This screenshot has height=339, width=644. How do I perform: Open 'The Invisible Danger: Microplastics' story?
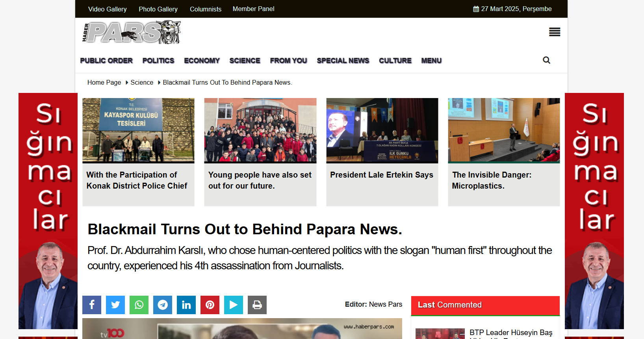492,180
